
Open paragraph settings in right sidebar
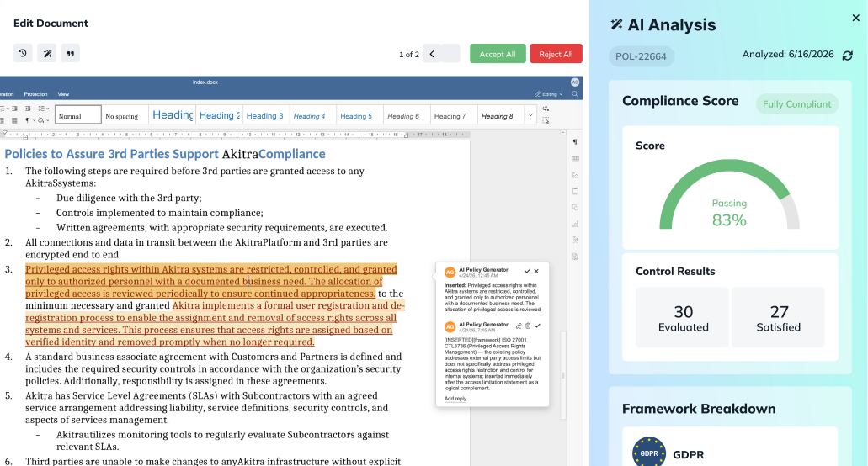(x=575, y=142)
